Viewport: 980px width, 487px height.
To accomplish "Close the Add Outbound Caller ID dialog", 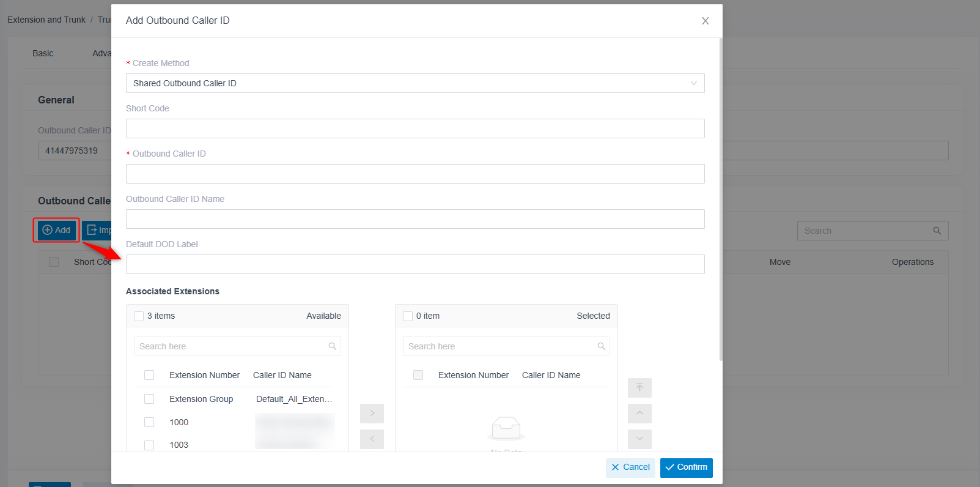I will coord(706,21).
